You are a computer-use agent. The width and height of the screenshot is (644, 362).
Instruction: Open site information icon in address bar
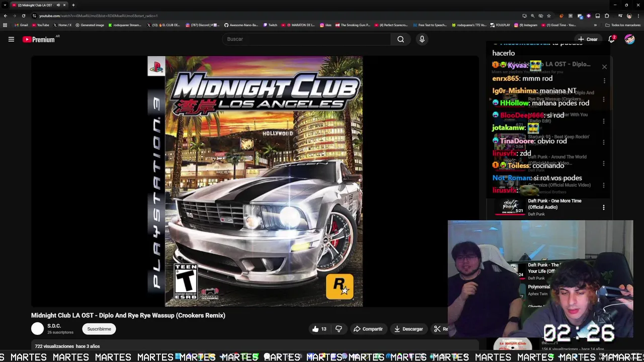click(34, 16)
